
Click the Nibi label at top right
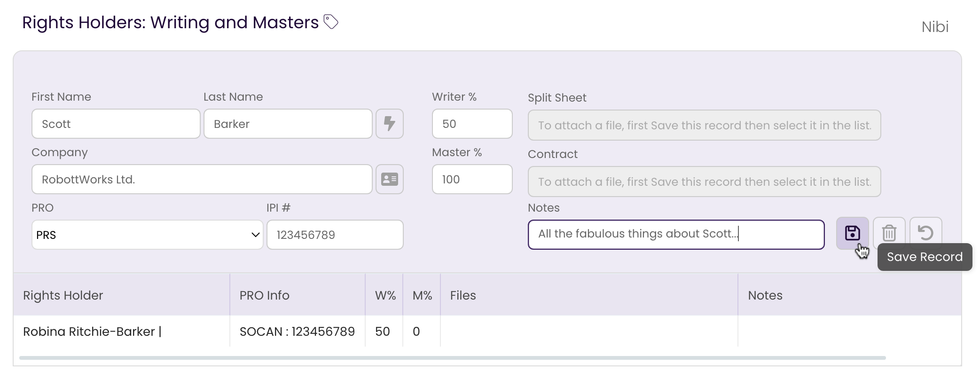935,27
